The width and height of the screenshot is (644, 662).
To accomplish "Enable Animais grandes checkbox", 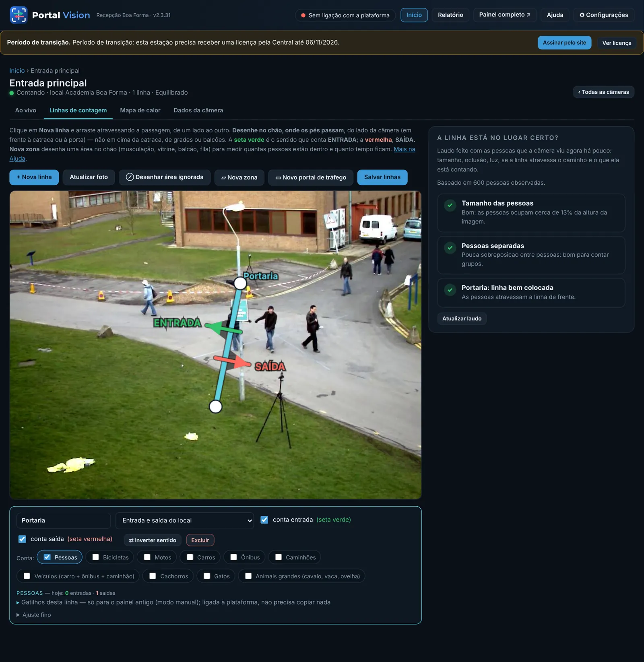I will tap(249, 576).
